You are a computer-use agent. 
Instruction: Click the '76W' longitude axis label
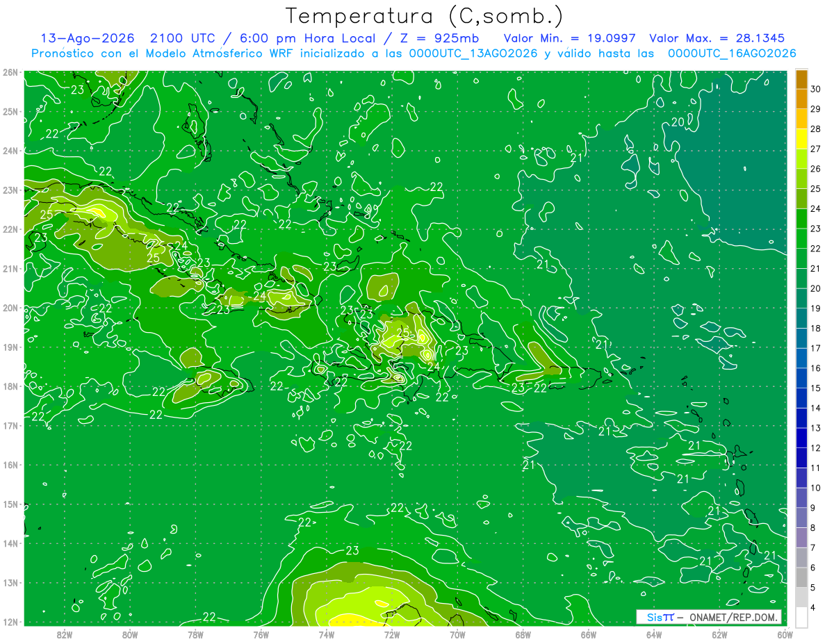coord(261,634)
